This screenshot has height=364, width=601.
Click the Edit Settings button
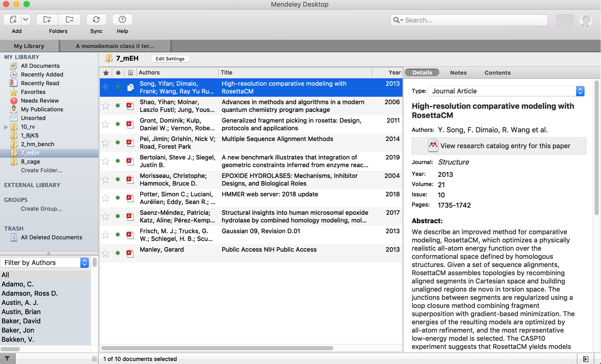[x=170, y=58]
